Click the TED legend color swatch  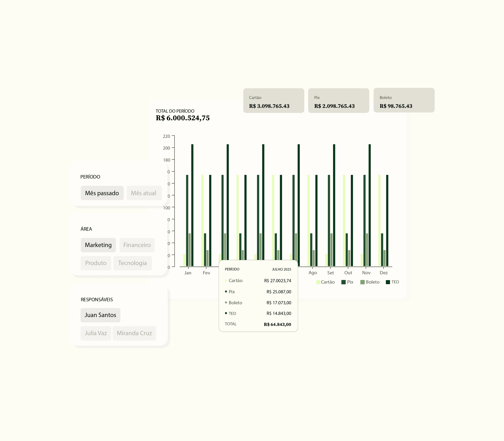click(388, 282)
